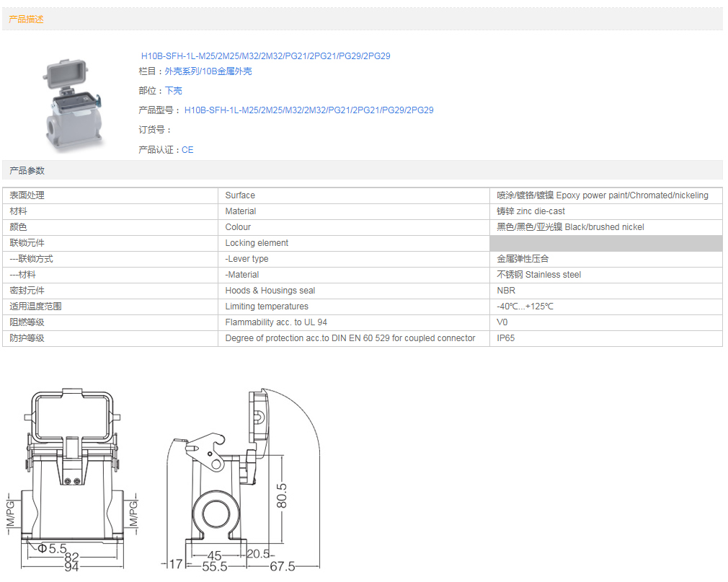Open the H10B-SFH-1L product title link above 栏目

coord(265,56)
